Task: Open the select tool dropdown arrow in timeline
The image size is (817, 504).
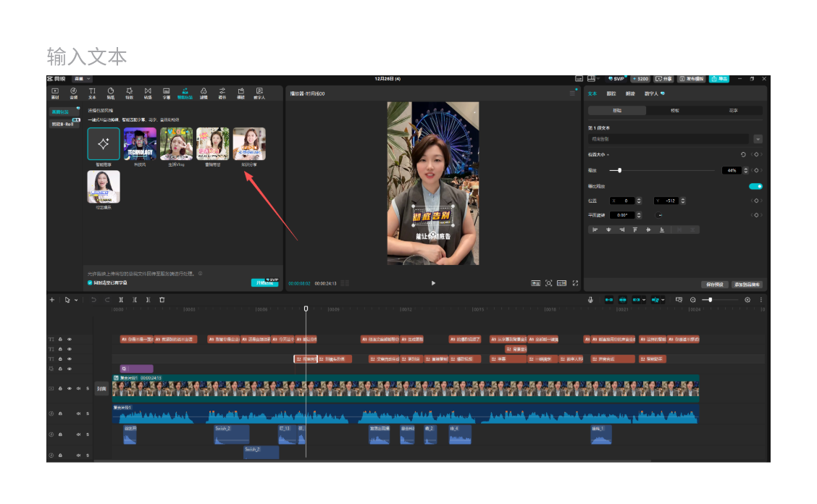Action: 76,300
